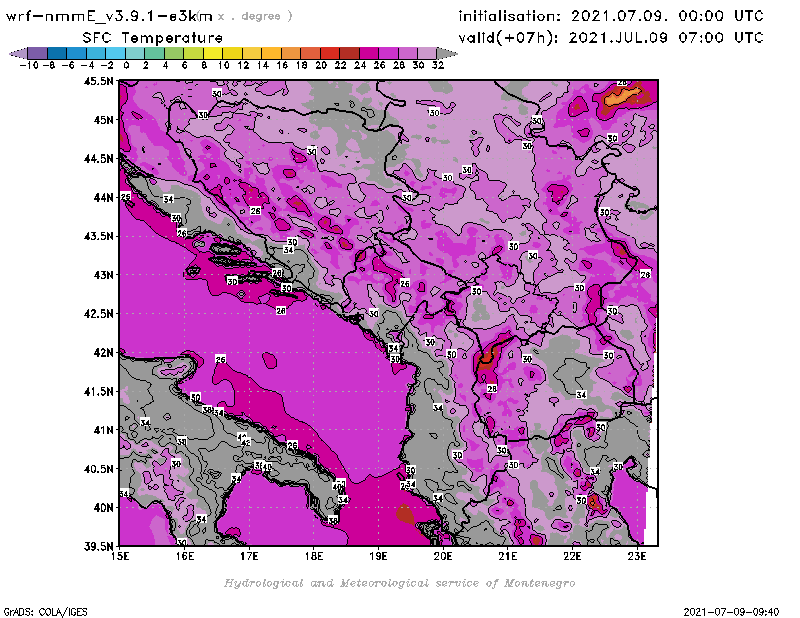The height and width of the screenshot is (618, 800).
Task: Click the '20E' longitude label
Action: (x=443, y=556)
